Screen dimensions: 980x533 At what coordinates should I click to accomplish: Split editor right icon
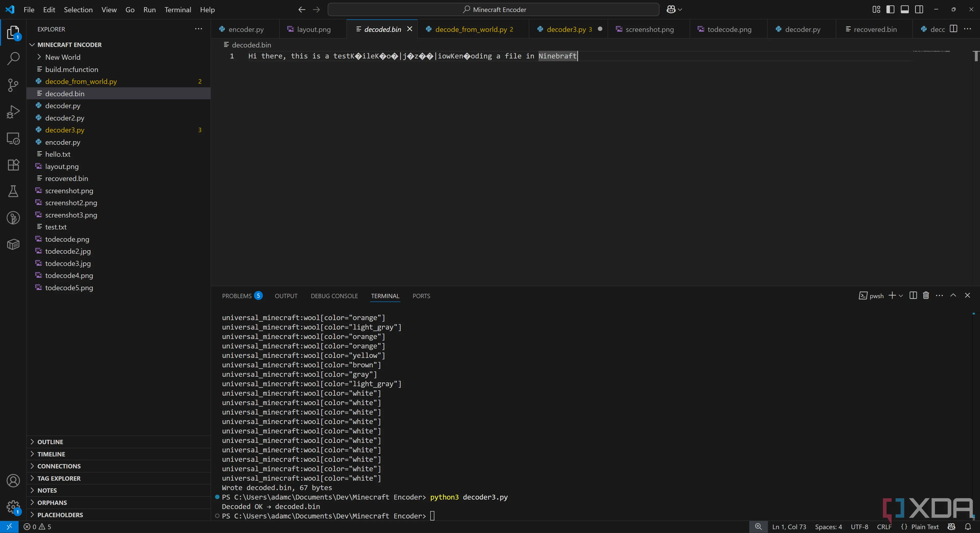point(953,29)
